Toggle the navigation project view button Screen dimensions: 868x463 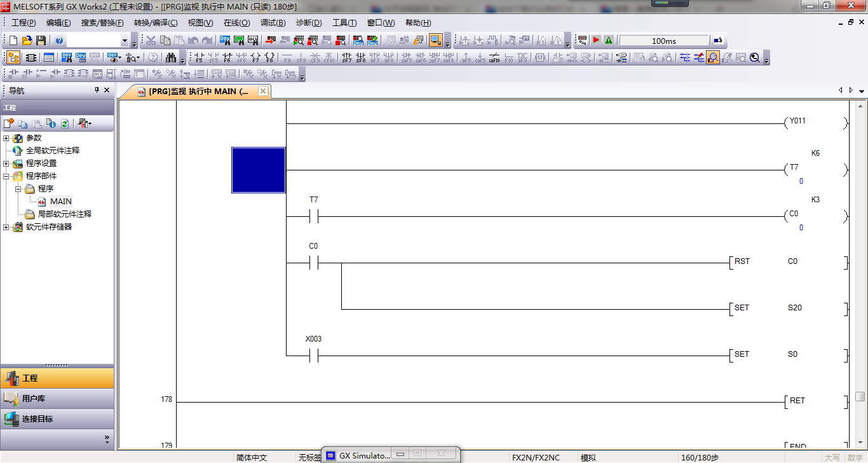[13, 58]
